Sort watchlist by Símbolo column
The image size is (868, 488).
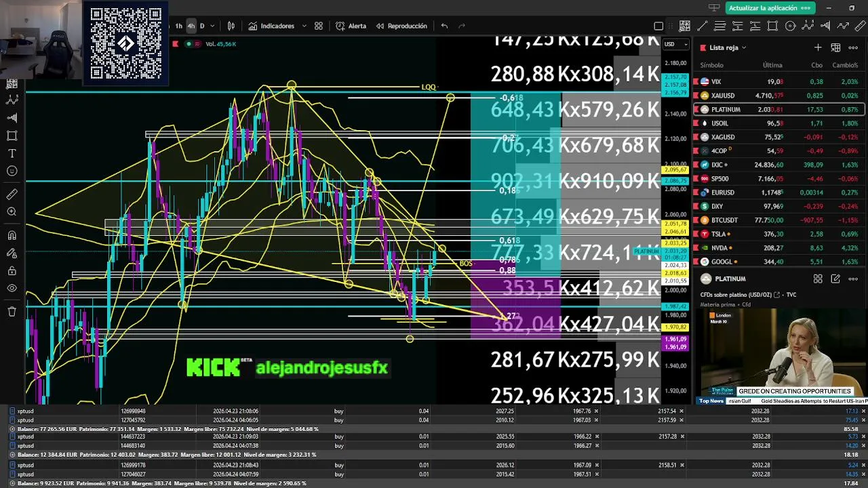(x=711, y=65)
